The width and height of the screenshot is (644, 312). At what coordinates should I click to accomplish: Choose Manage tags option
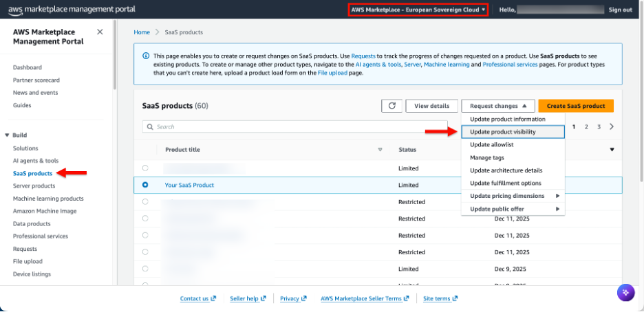[x=513, y=157]
